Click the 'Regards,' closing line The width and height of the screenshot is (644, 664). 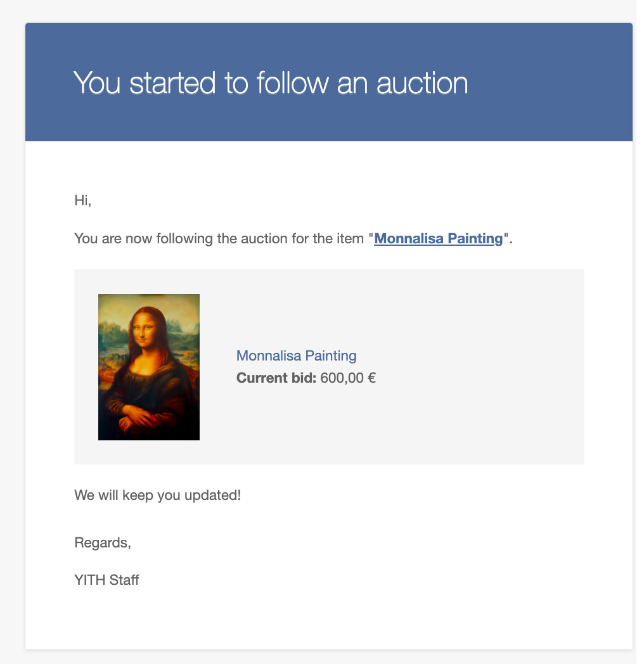pyautogui.click(x=103, y=542)
